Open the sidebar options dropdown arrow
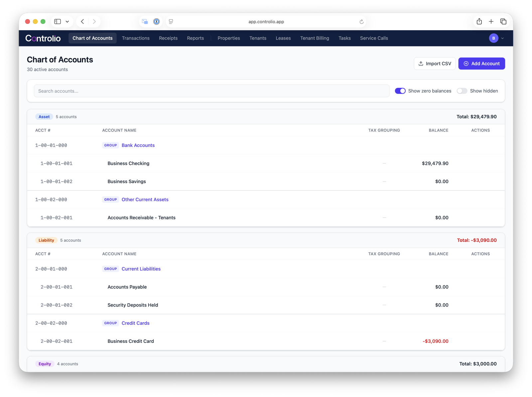The image size is (532, 397). pos(67,22)
